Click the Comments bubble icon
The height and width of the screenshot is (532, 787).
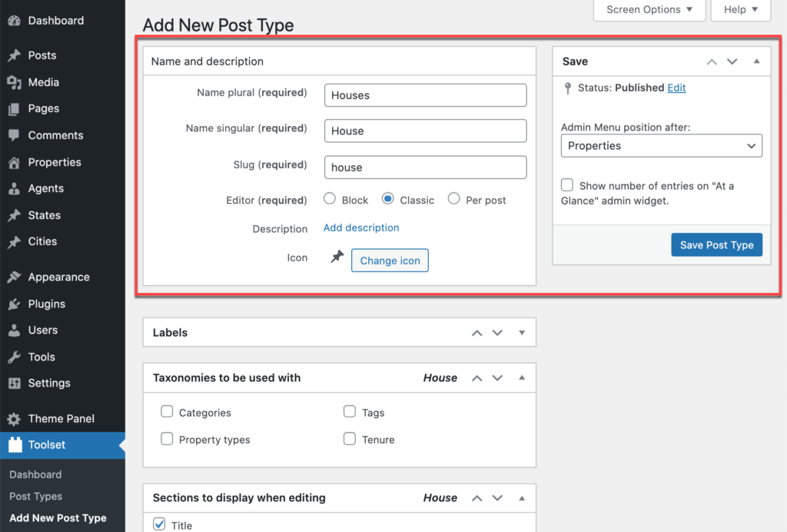[x=14, y=135]
